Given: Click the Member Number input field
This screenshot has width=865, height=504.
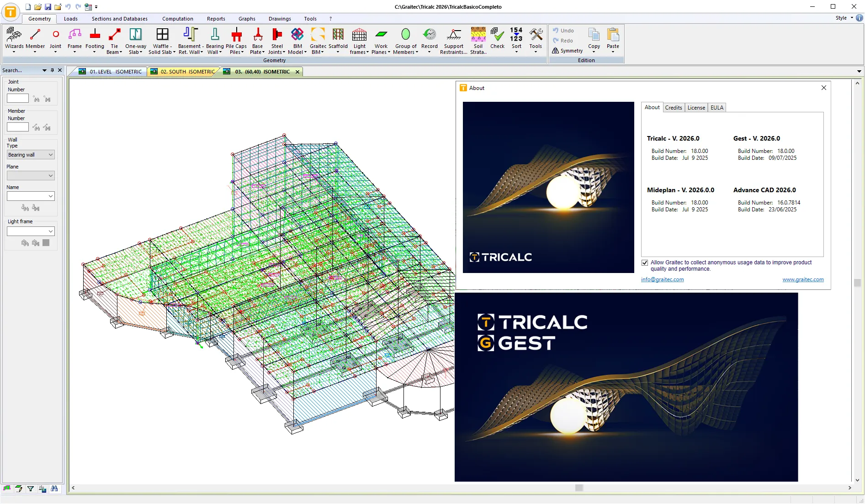Looking at the screenshot, I should pos(18,127).
